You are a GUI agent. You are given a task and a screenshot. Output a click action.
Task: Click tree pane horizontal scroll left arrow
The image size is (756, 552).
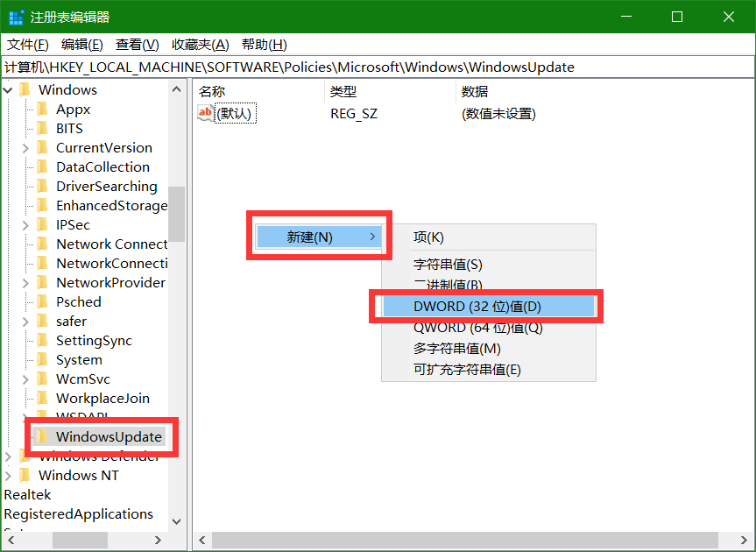click(x=11, y=540)
